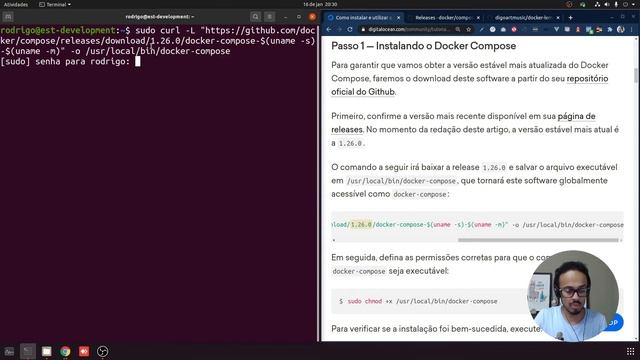640x360 pixels.
Task: Open the system menu dropdown arrow
Action: pos(634,4)
